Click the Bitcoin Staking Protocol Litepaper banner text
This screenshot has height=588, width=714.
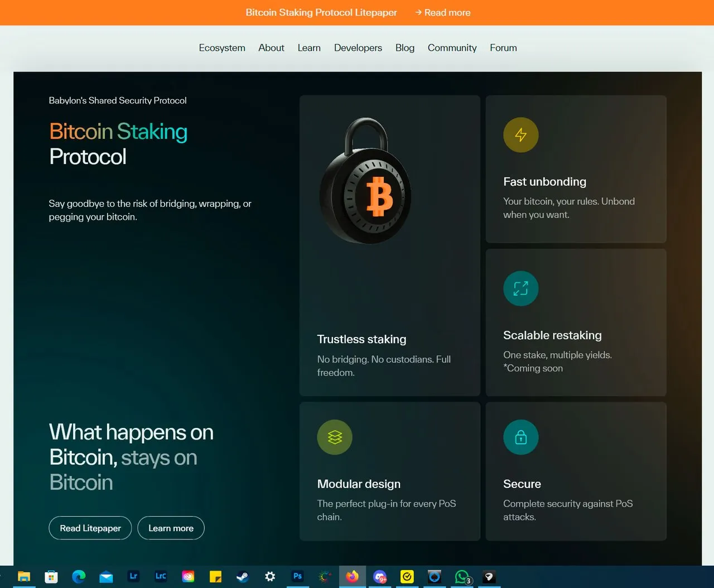(x=321, y=12)
